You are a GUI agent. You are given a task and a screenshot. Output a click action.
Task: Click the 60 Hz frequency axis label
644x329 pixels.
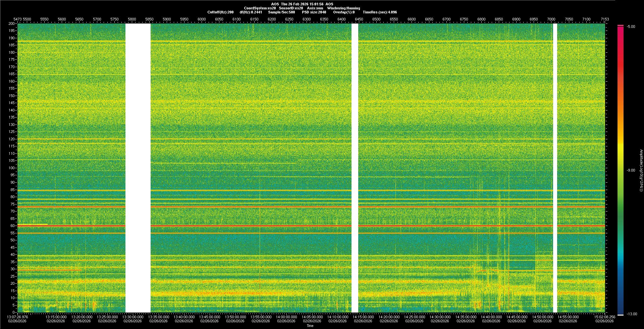pos(12,226)
